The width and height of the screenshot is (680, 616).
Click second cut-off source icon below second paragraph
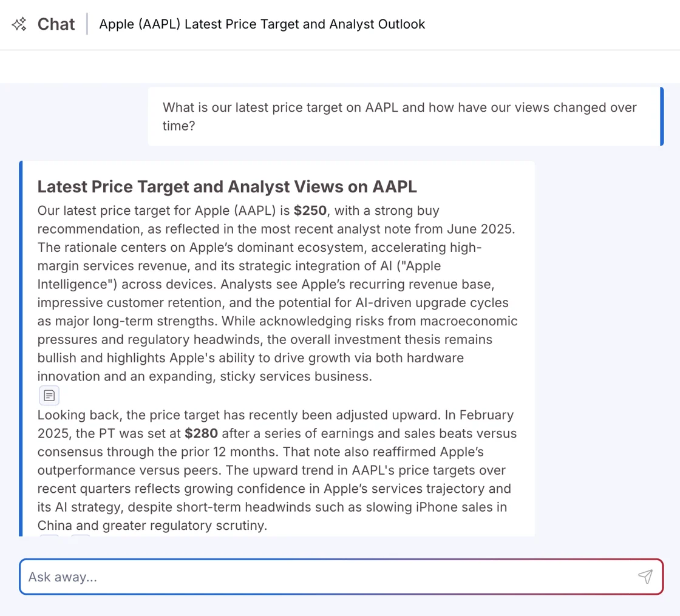pyautogui.click(x=80, y=536)
